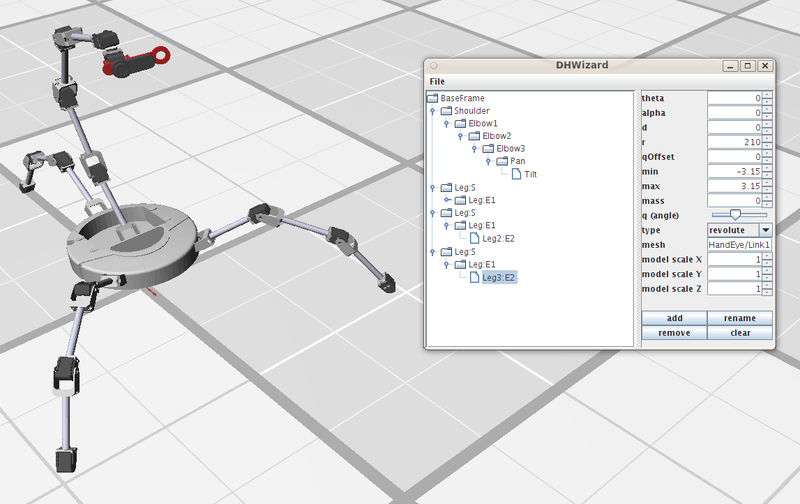Viewport: 800px width, 504px height.
Task: Click the Shoulder folder icon
Action: 446,111
